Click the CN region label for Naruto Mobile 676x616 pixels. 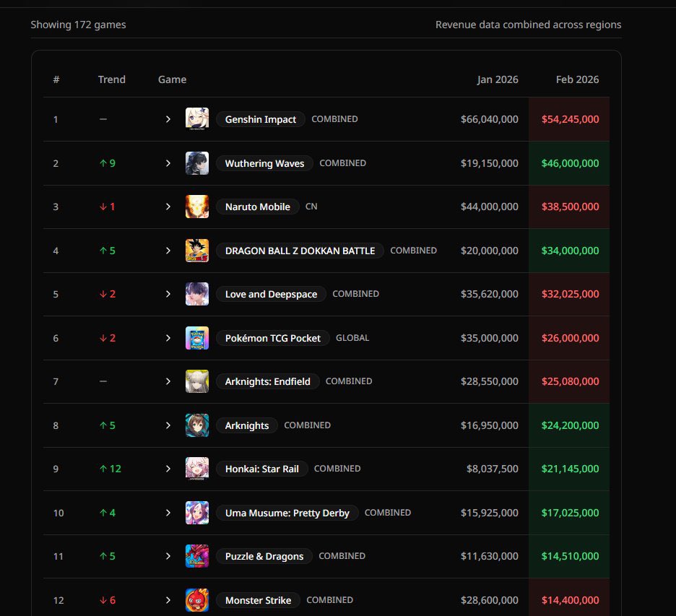tap(311, 207)
